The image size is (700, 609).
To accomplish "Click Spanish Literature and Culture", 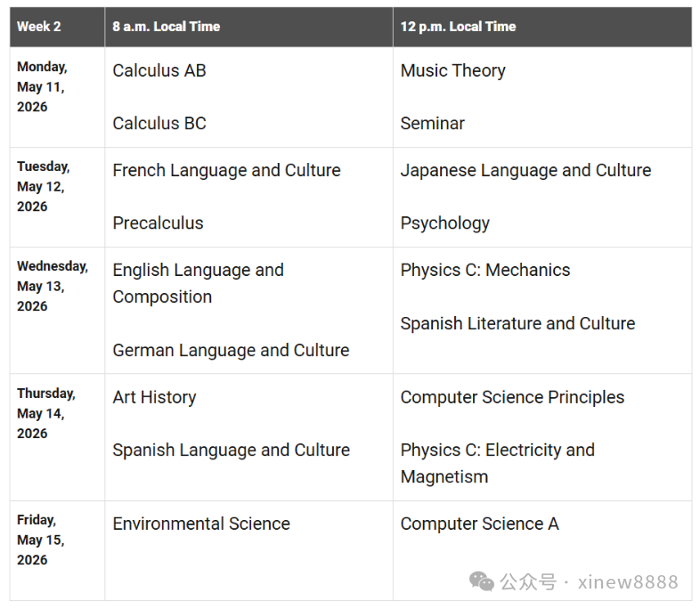I will pyautogui.click(x=517, y=324).
